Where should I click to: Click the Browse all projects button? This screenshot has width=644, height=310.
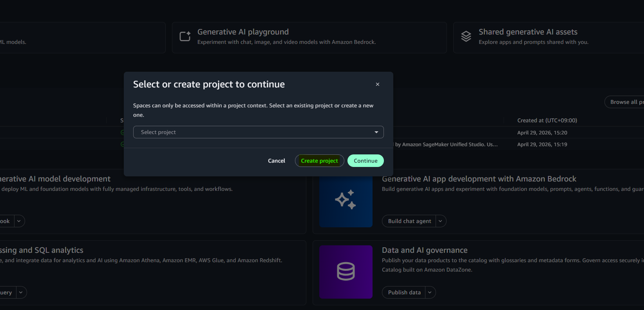624,102
